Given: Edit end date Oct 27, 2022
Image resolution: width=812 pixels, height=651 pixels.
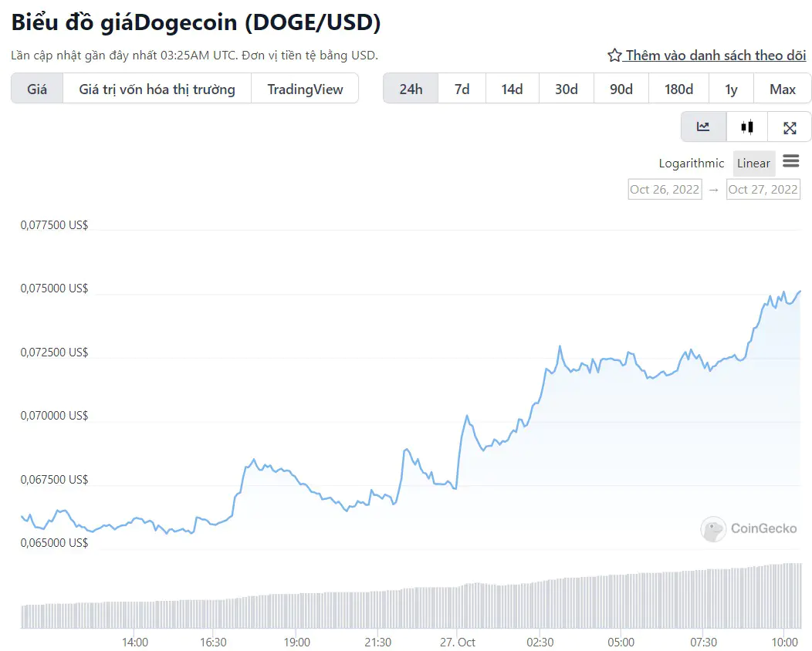Looking at the screenshot, I should tap(763, 190).
